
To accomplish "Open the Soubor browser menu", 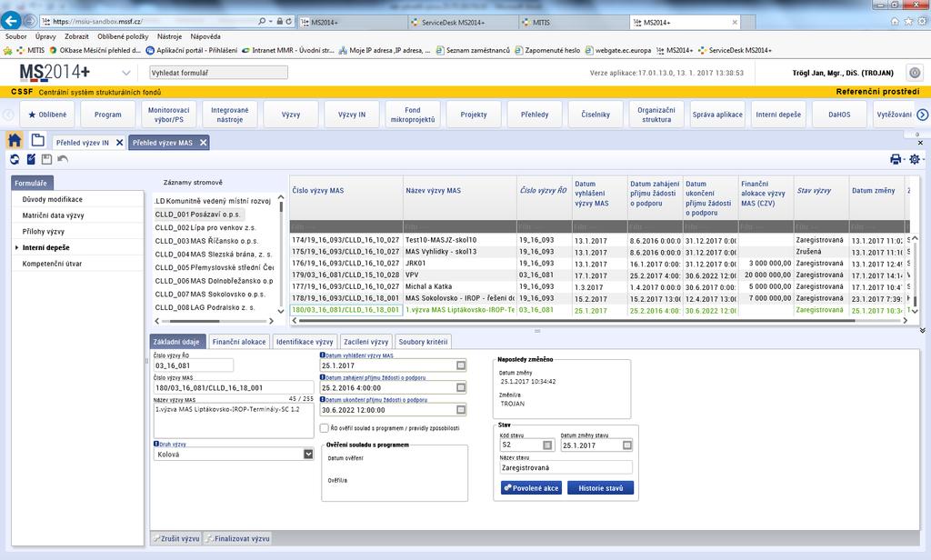I will [16, 37].
